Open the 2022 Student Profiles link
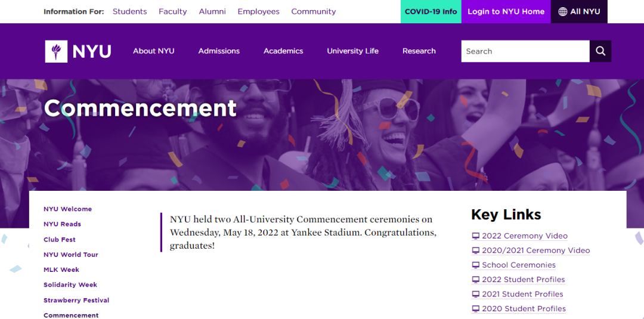This screenshot has height=319, width=644. (x=523, y=280)
